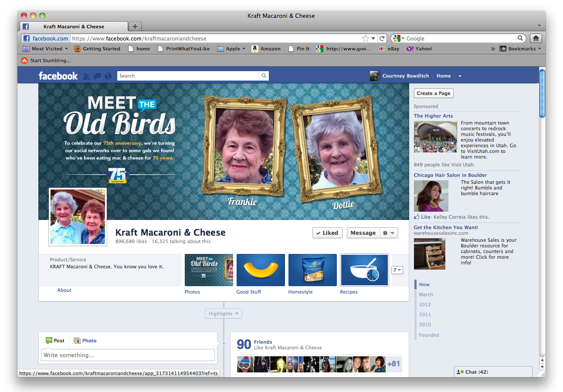Click the Photo icon in the composer

coord(77,341)
